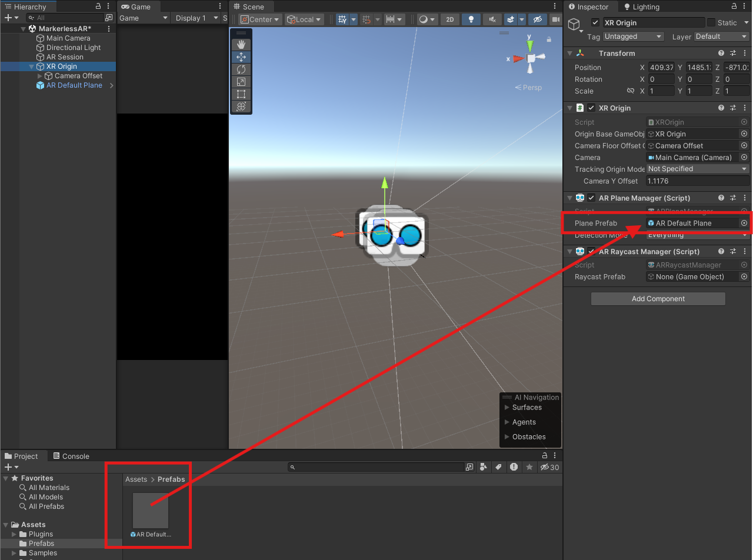Image resolution: width=753 pixels, height=560 pixels.
Task: Toggle the Scale constrain proportions icon
Action: tap(631, 91)
